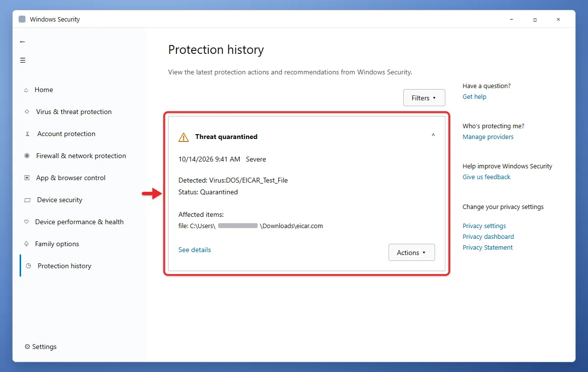The image size is (588, 372).
Task: Click the Affected items: label
Action: pos(201,214)
